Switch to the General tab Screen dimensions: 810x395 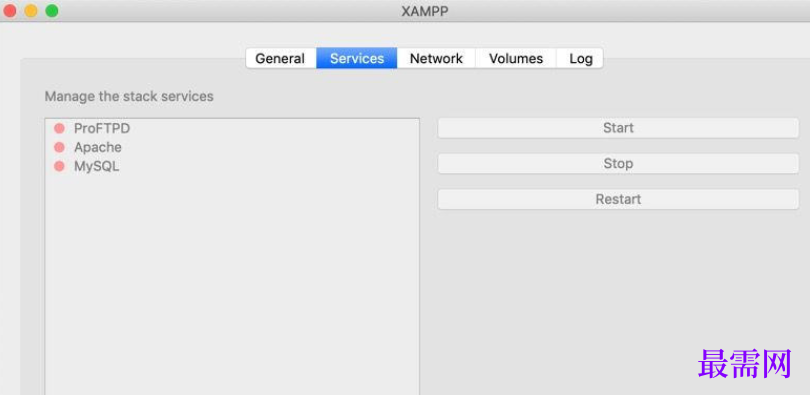pyautogui.click(x=281, y=58)
